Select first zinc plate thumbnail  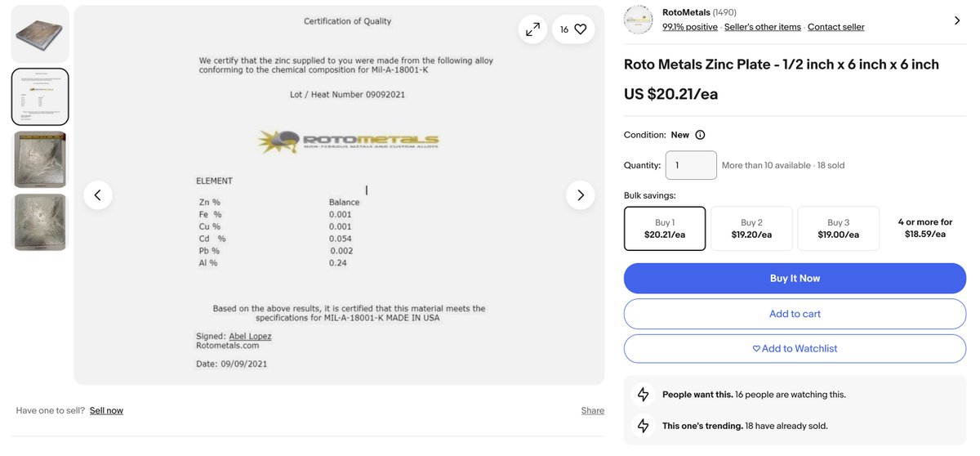click(40, 34)
